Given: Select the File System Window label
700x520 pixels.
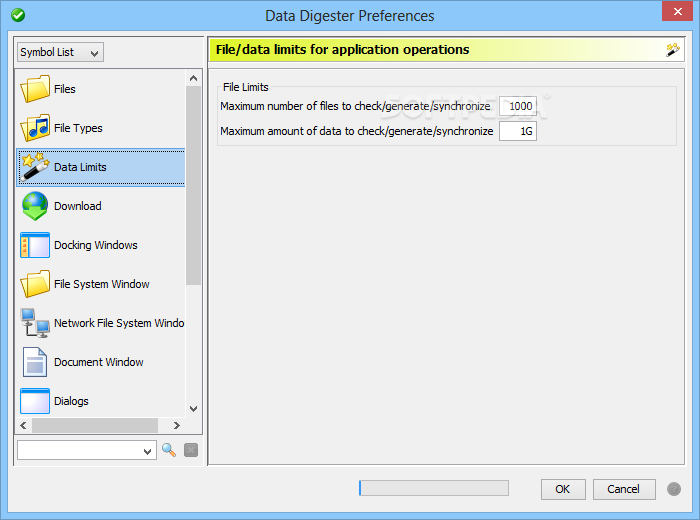Looking at the screenshot, I should pos(101,284).
